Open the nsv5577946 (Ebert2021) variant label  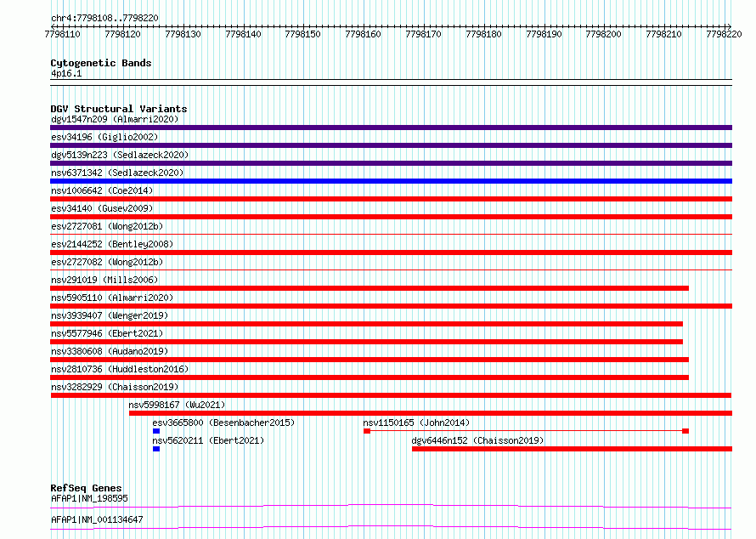click(x=107, y=333)
